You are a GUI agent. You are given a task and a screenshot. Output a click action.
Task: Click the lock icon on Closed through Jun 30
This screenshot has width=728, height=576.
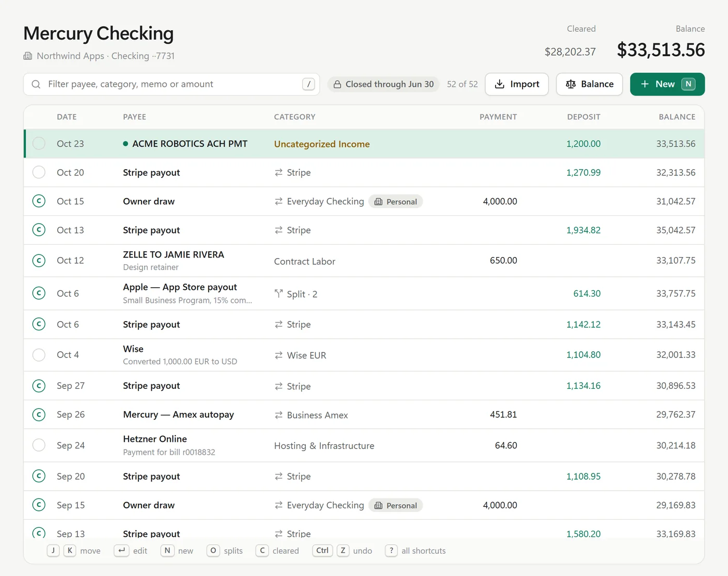[x=337, y=84]
